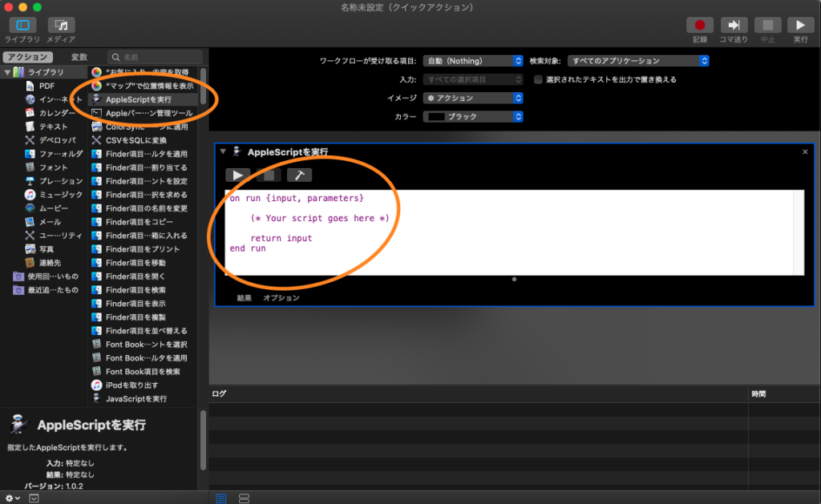Open the カラー ブラック dropdown
The width and height of the screenshot is (821, 504).
[473, 117]
